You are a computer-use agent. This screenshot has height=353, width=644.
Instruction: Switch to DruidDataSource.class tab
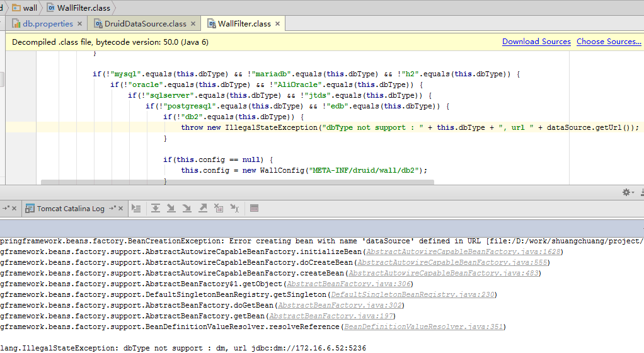[146, 24]
